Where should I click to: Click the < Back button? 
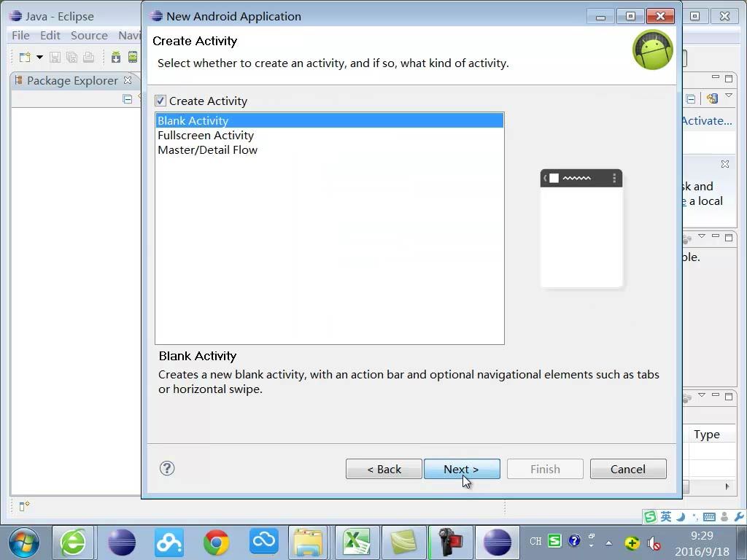tap(384, 469)
